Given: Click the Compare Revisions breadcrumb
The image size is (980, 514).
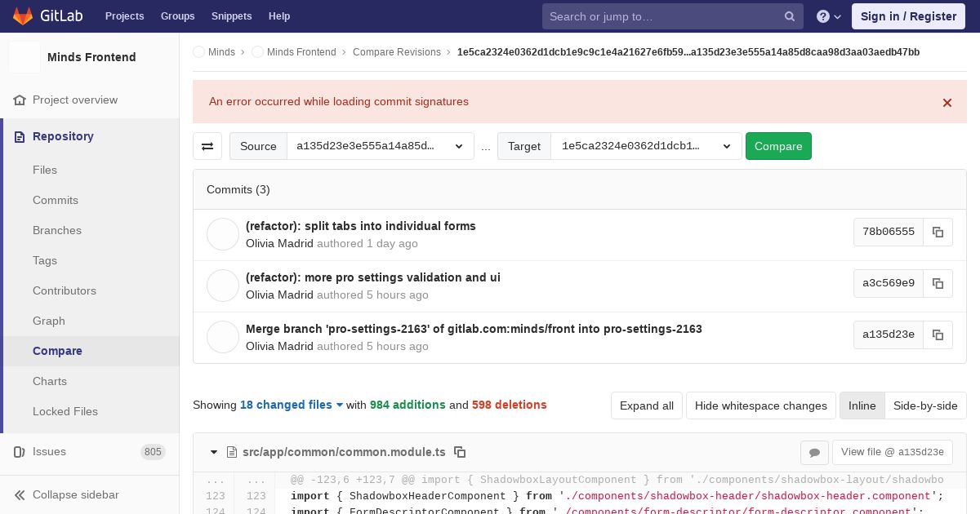Looking at the screenshot, I should (x=397, y=52).
